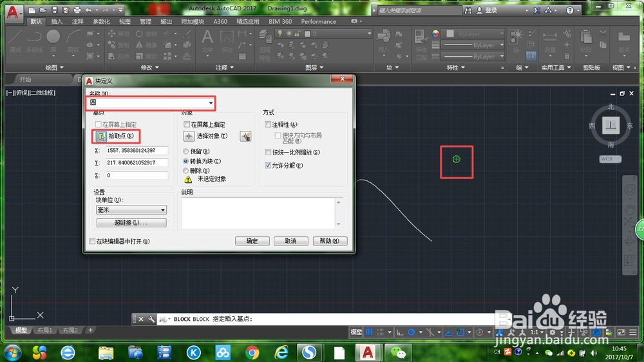Screen dimensions: 644x362
Task: Click Match Properties (特性匹配) icon
Action: tap(421, 44)
